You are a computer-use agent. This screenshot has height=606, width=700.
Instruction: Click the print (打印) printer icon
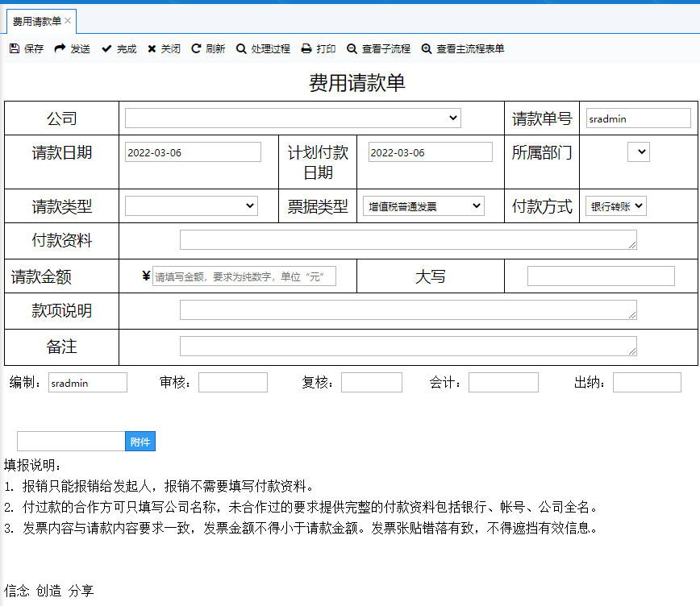pos(306,48)
